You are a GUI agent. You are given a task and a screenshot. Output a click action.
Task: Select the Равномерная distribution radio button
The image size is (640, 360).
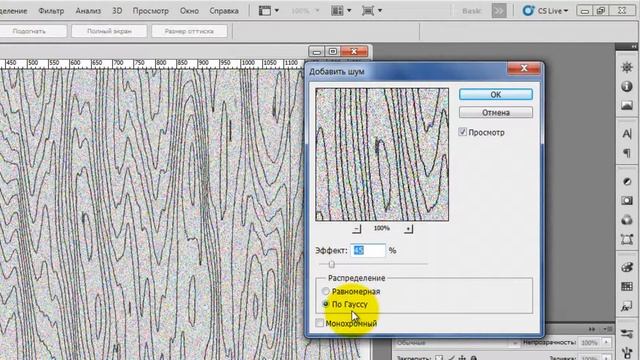tap(326, 291)
